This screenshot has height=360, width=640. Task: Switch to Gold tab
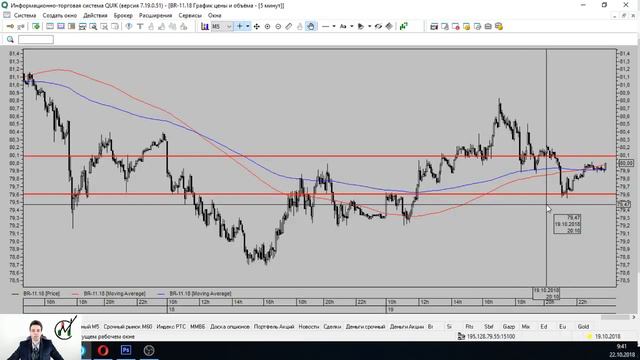583,327
